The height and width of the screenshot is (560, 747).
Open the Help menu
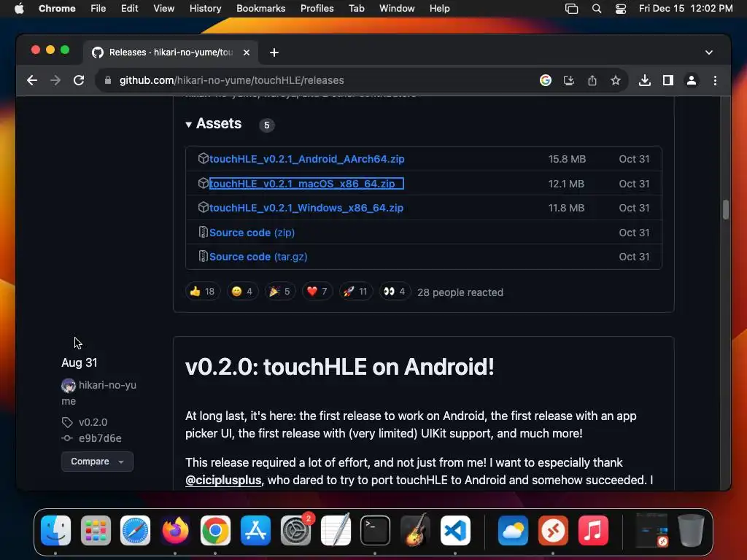[x=439, y=9]
